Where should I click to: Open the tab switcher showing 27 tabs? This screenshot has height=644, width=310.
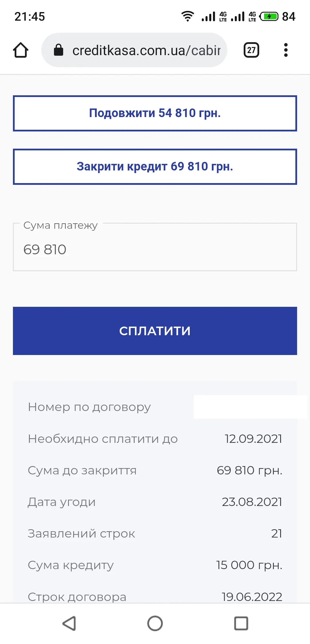(251, 50)
